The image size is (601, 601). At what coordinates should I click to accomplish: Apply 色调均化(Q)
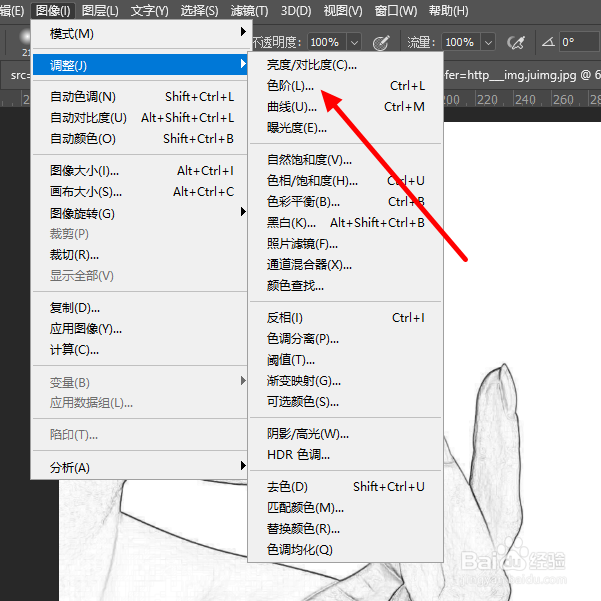(x=345, y=550)
